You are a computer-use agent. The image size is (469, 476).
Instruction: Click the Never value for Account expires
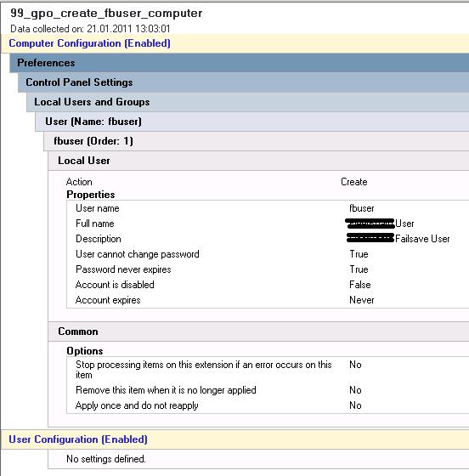(362, 300)
